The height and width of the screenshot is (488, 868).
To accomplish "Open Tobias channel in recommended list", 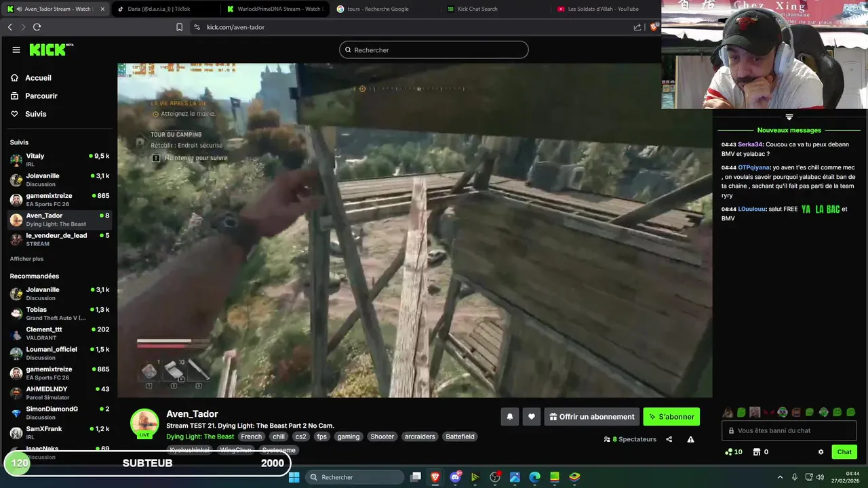I will (60, 313).
